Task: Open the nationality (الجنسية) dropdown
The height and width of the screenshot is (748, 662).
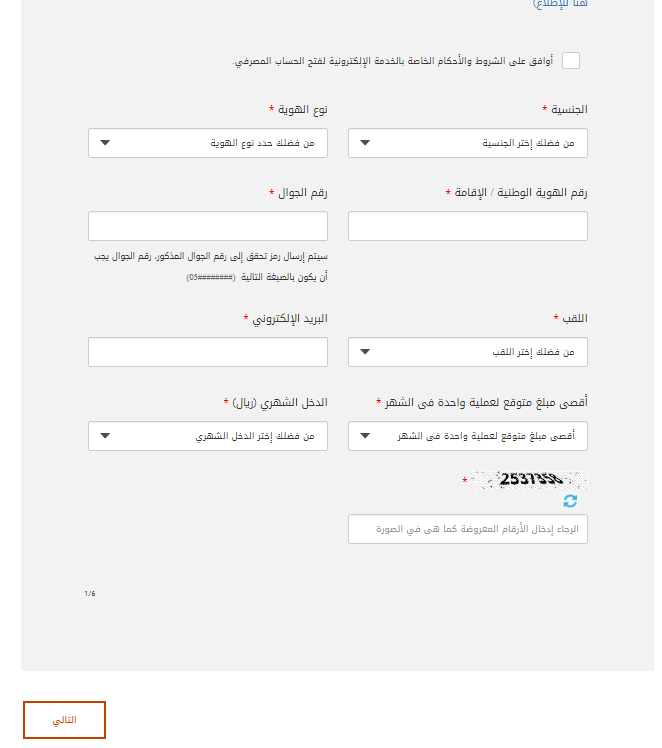Action: [x=467, y=143]
